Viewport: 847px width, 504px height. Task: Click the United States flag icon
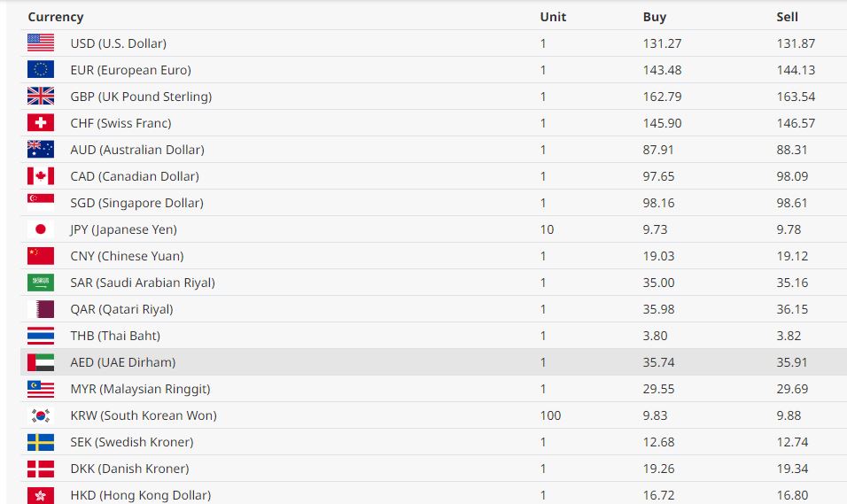coord(41,43)
